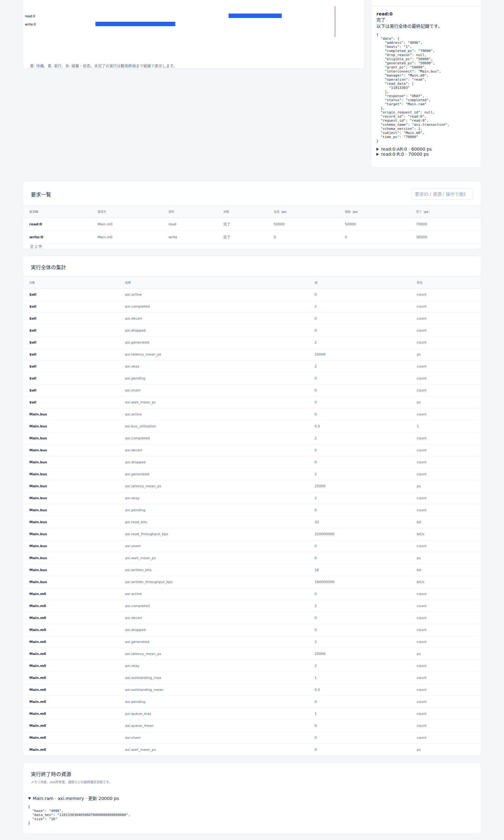Focus the 要求ID / 資源 / 操作 search field
The height and width of the screenshot is (840, 504).
(442, 194)
